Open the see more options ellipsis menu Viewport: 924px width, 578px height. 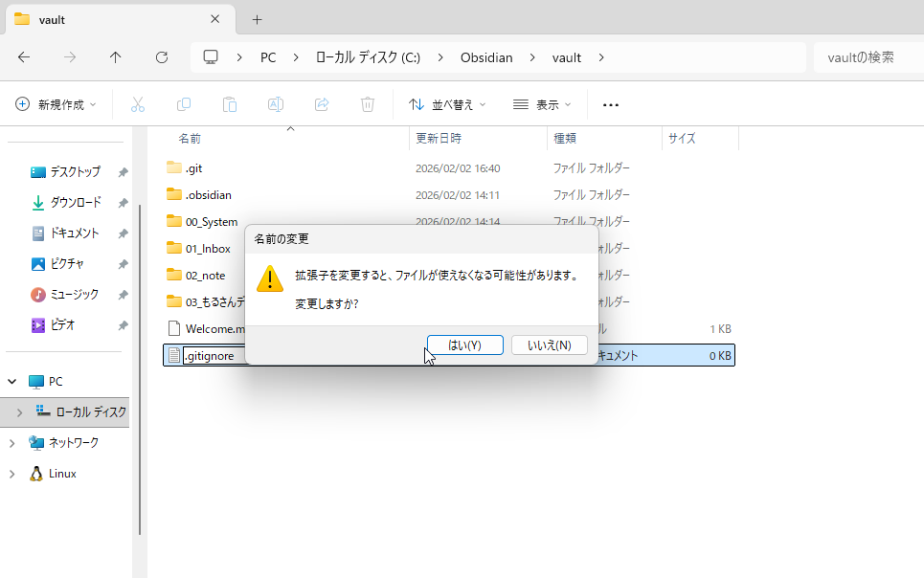(611, 104)
